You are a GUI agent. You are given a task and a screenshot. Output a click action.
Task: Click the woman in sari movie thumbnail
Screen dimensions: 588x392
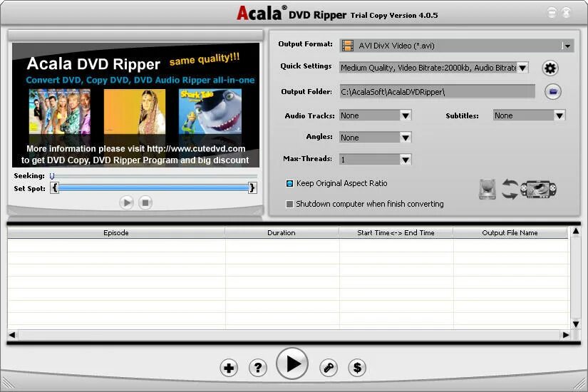click(135, 111)
